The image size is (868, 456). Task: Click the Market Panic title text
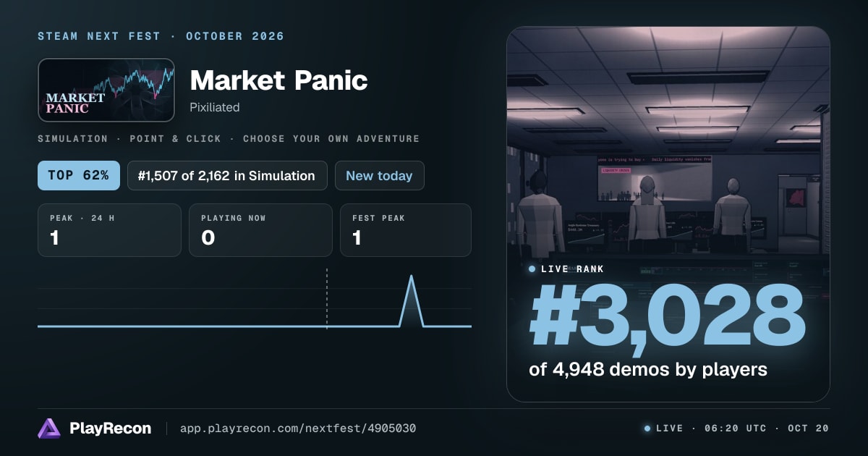click(x=278, y=80)
